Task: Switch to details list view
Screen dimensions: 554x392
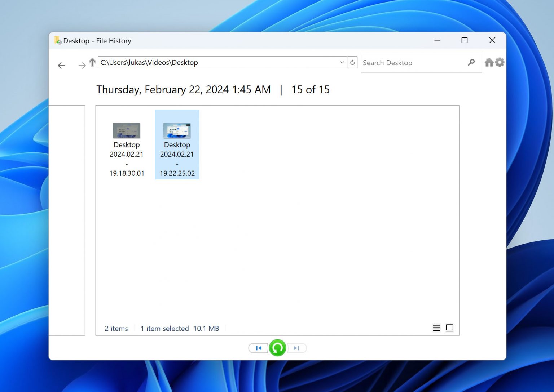Action: click(x=436, y=328)
